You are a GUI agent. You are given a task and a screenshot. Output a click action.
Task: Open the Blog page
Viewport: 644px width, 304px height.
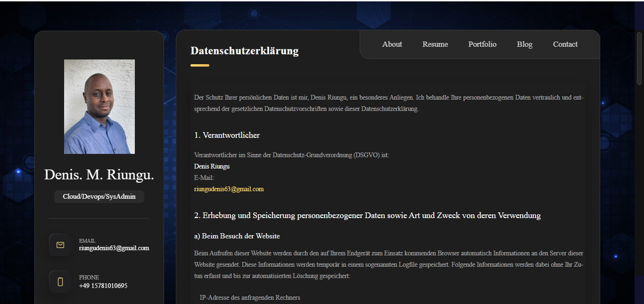(524, 44)
